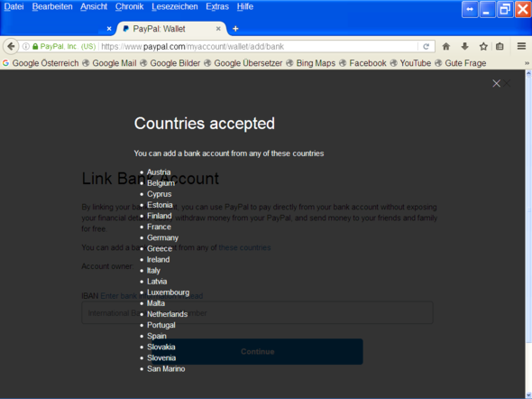Viewport: 532px width, 399px height.
Task: Click the site information (i) icon
Action: tap(26, 47)
